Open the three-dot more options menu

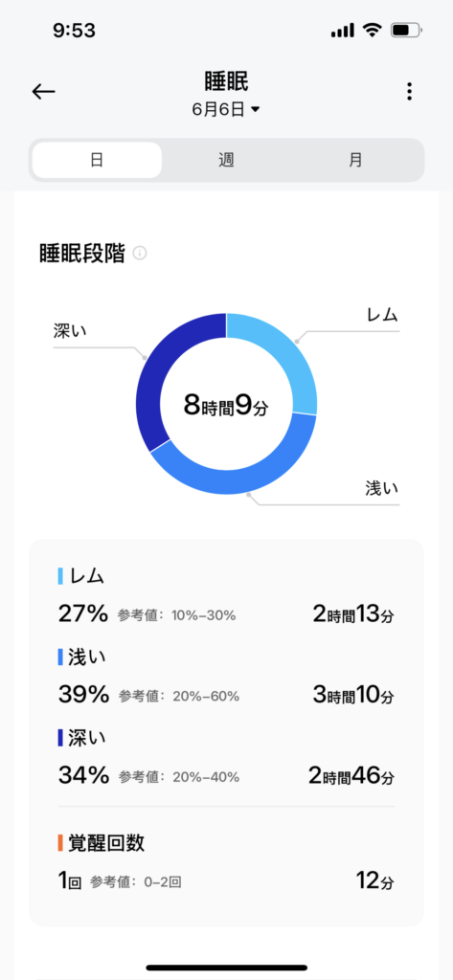tap(409, 91)
